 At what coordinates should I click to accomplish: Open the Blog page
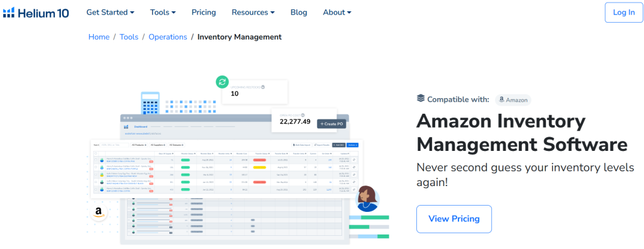point(299,13)
